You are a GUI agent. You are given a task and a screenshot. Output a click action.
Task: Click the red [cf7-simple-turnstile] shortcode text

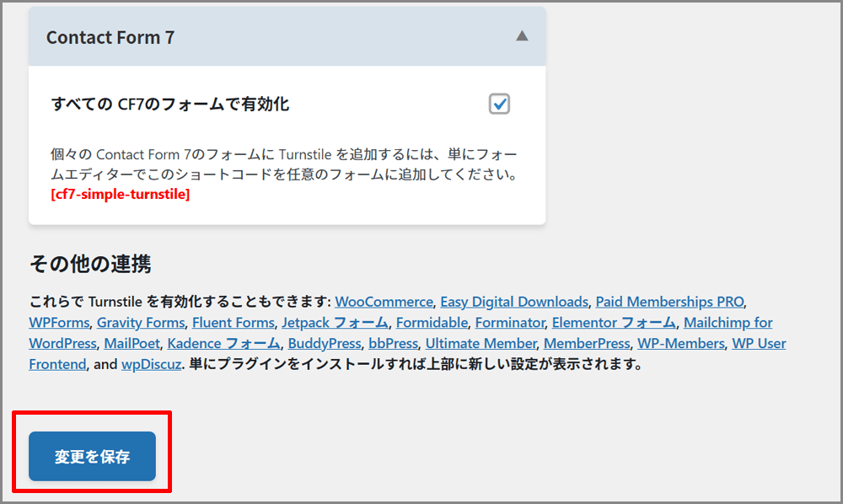(120, 195)
